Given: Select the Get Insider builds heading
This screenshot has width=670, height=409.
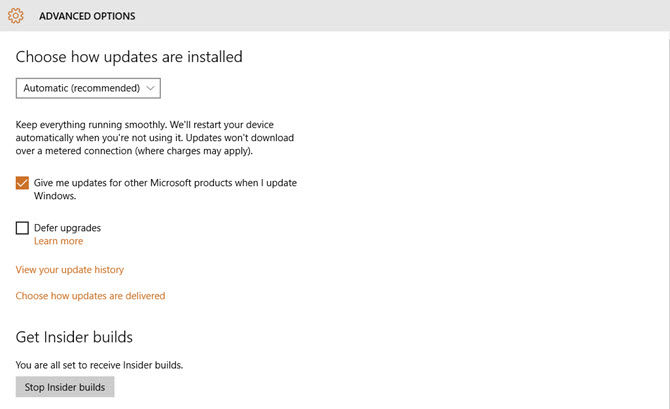Looking at the screenshot, I should (74, 337).
